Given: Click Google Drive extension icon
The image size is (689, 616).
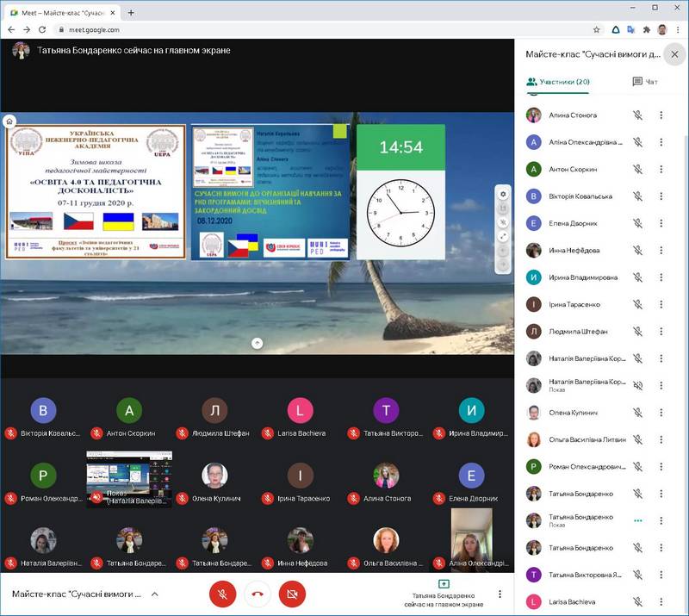Looking at the screenshot, I should click(x=616, y=29).
